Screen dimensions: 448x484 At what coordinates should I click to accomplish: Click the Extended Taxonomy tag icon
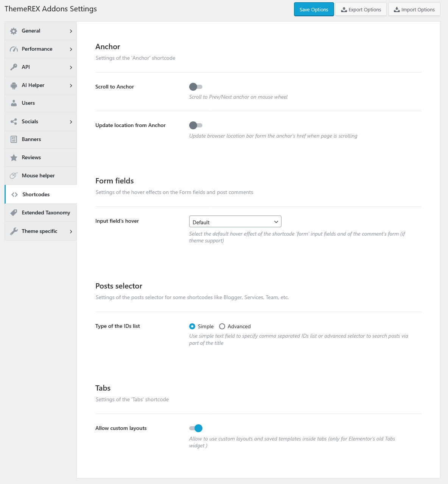[x=14, y=213]
